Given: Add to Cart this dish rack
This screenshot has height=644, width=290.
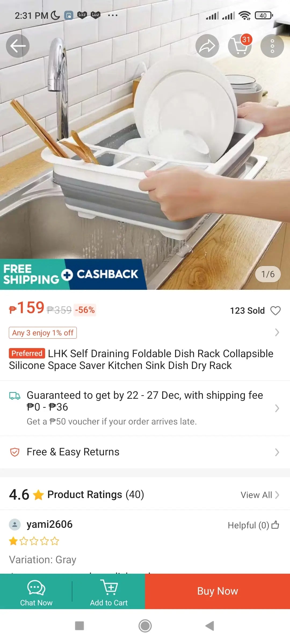Looking at the screenshot, I should pos(109,592).
